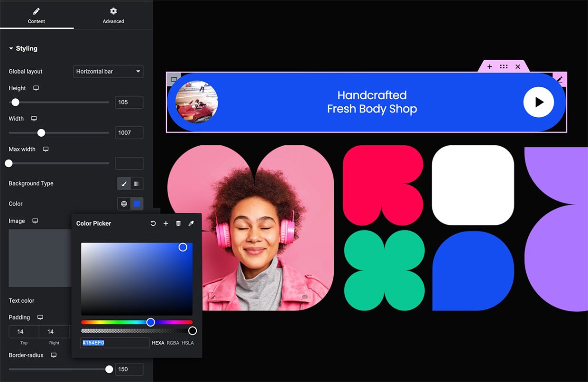Click the desktop device icon next to Height

tap(36, 88)
